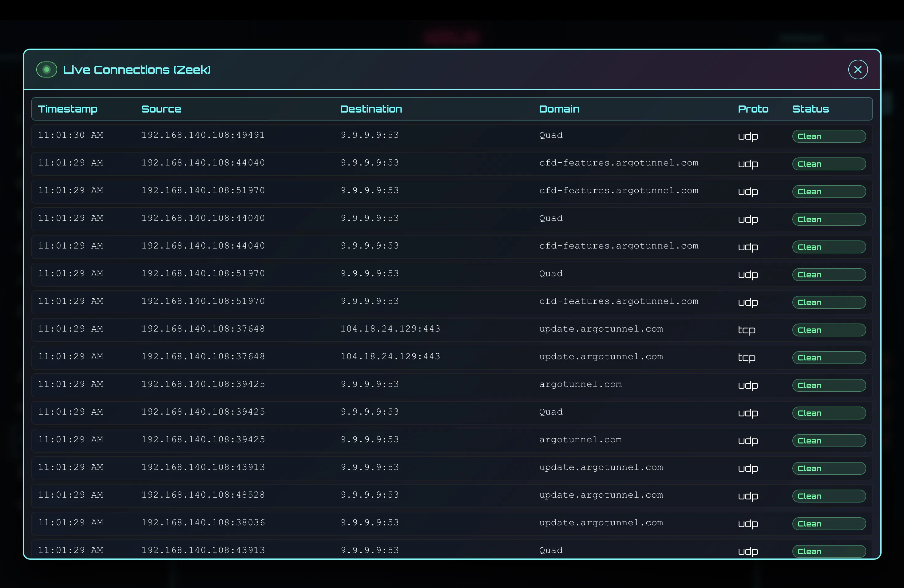Click the Clean badge on the first cfd-features row

point(829,164)
